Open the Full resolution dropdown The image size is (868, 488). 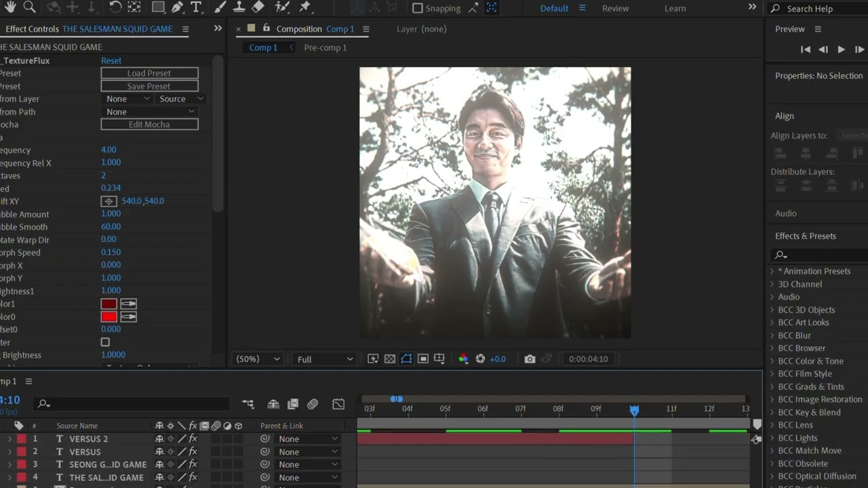click(x=325, y=359)
